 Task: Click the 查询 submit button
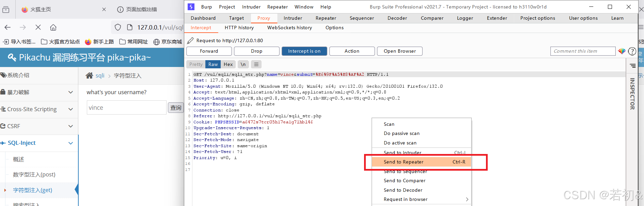pyautogui.click(x=176, y=108)
